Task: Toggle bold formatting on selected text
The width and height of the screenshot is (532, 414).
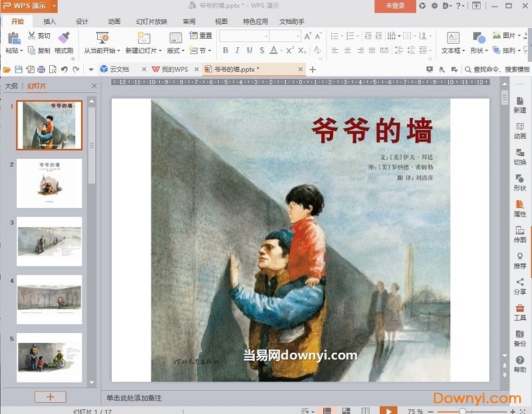Action: tap(226, 50)
